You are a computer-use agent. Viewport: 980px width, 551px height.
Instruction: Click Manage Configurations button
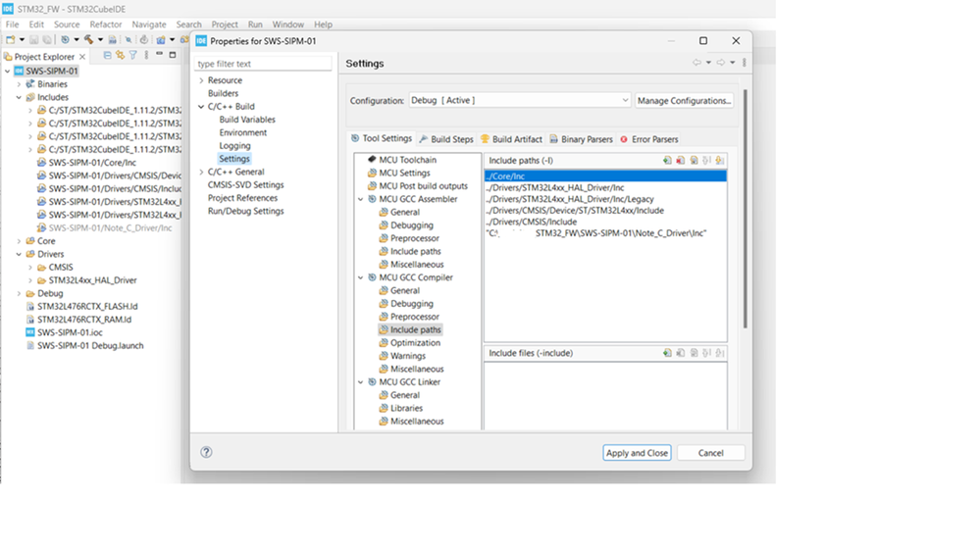tap(684, 101)
